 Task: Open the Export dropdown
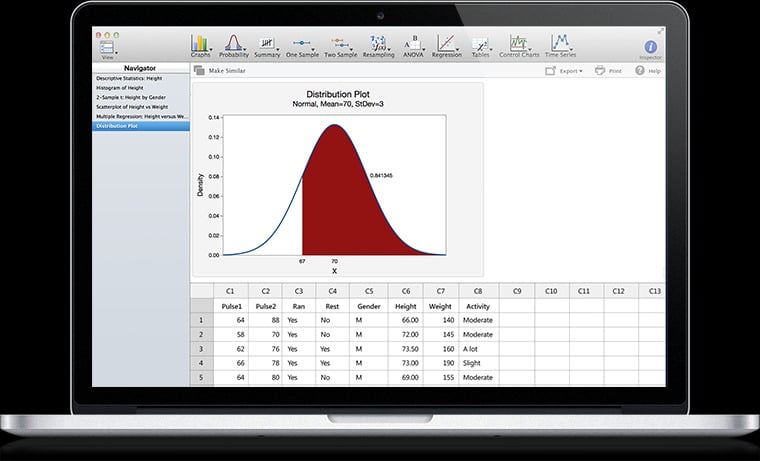tap(564, 71)
